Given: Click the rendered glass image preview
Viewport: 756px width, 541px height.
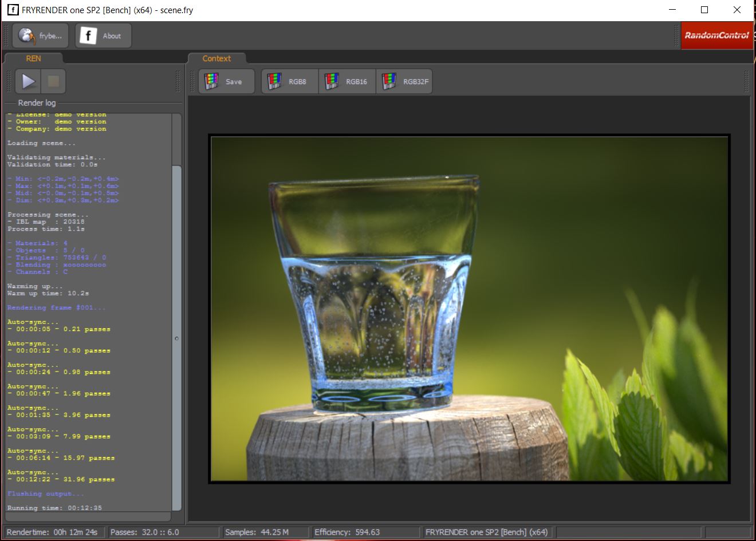Looking at the screenshot, I should 470,309.
